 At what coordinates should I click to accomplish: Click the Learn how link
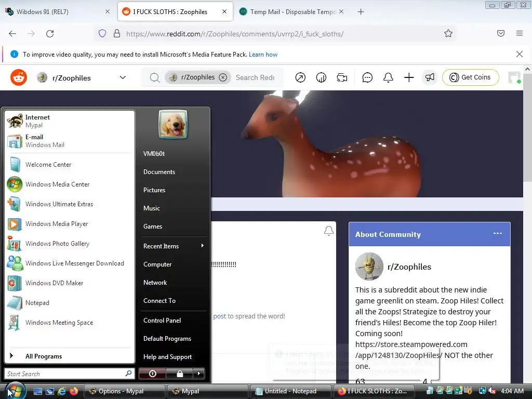tap(263, 54)
